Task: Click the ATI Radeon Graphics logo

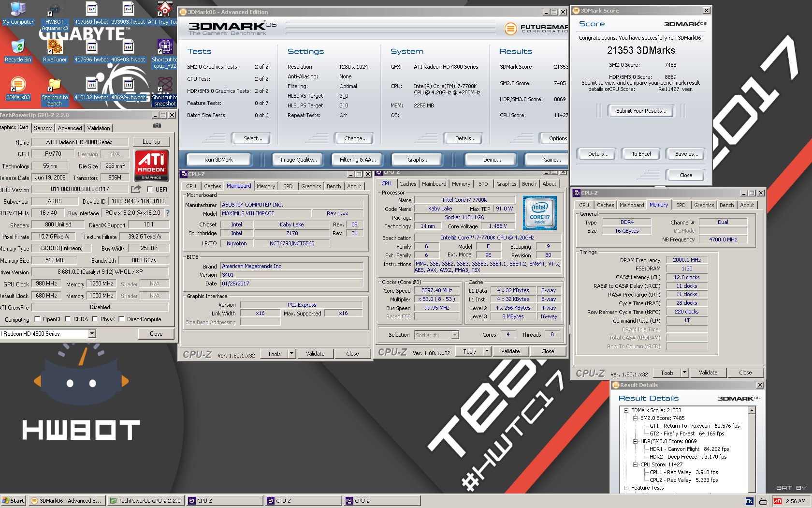Action: click(151, 165)
